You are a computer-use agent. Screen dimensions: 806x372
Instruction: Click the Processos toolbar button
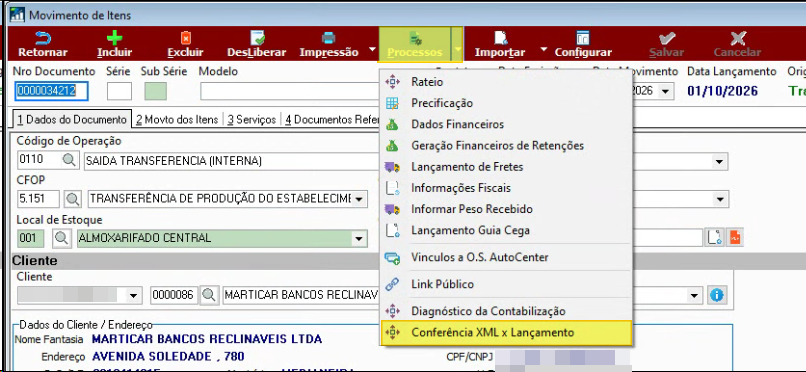click(415, 44)
